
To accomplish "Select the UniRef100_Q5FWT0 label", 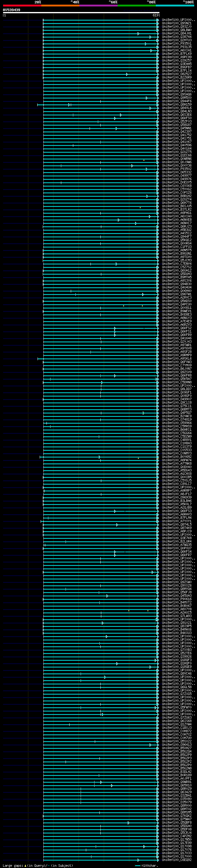I will 177,707.
